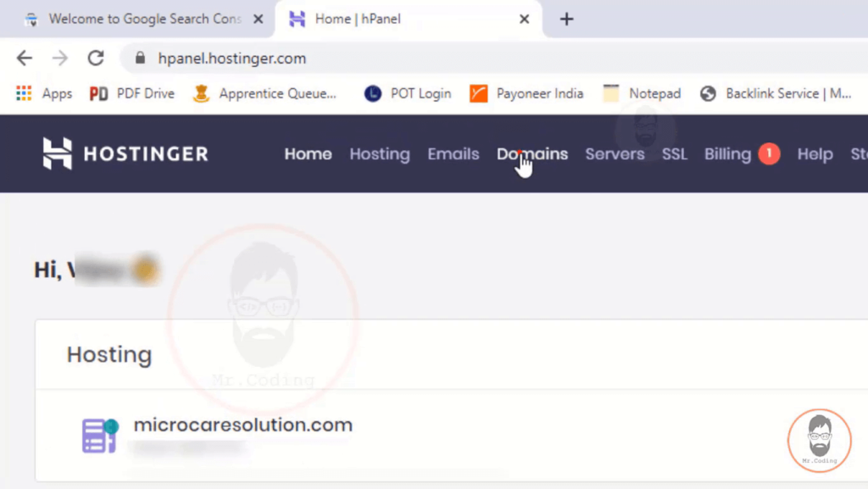868x489 pixels.
Task: Click the browser forward arrow
Action: pos(60,58)
